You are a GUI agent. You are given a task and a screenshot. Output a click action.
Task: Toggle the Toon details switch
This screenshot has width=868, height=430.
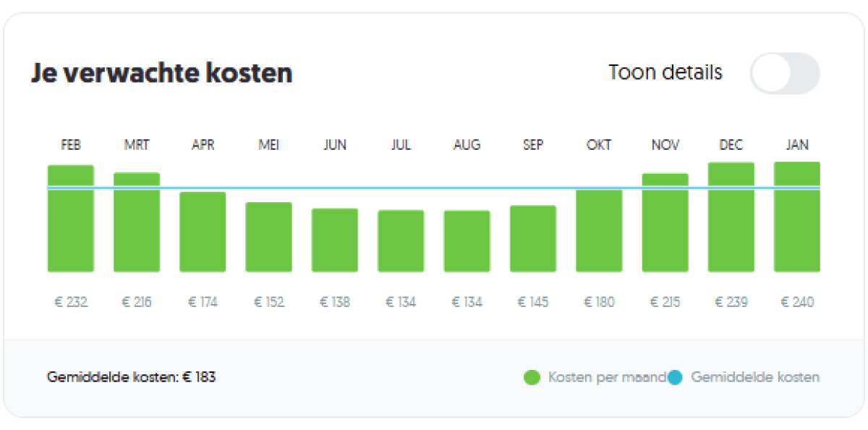pos(785,73)
